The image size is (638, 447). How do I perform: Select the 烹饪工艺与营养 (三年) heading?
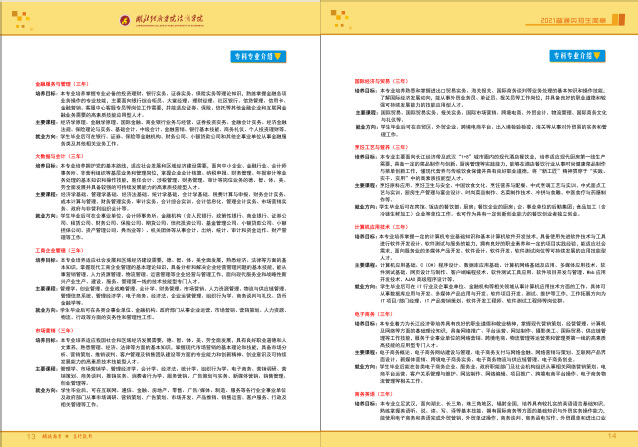378,145
